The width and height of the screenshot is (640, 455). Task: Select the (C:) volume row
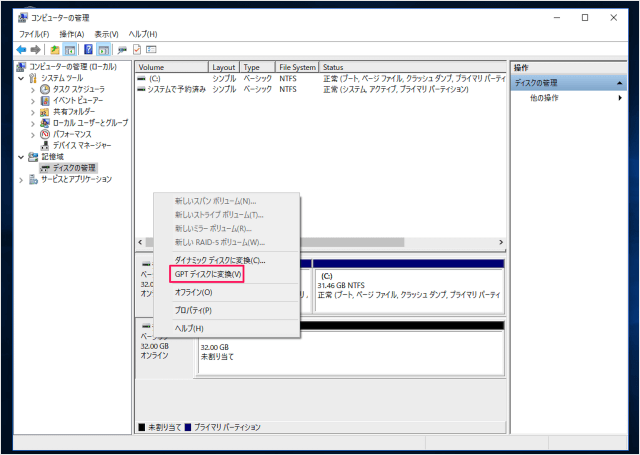(321, 78)
